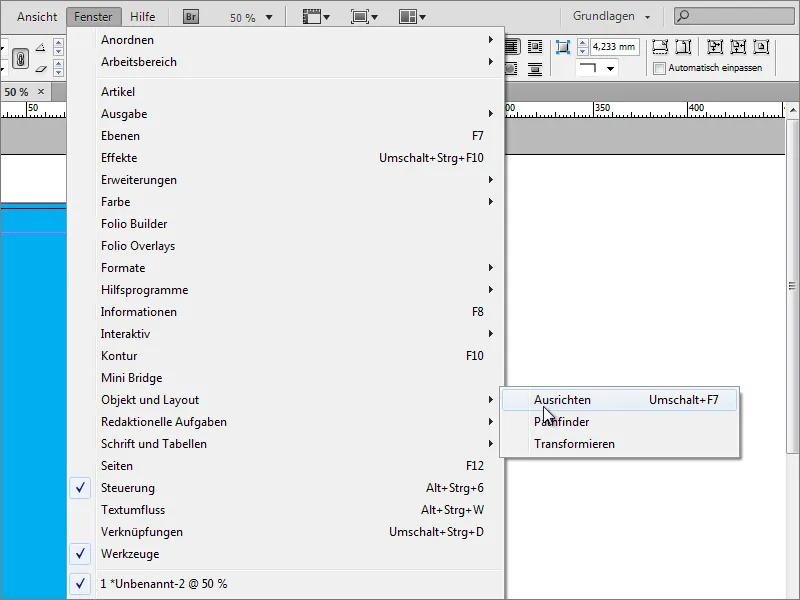This screenshot has width=800, height=600.
Task: Open the Artikel panel
Action: pyautogui.click(x=287, y=92)
